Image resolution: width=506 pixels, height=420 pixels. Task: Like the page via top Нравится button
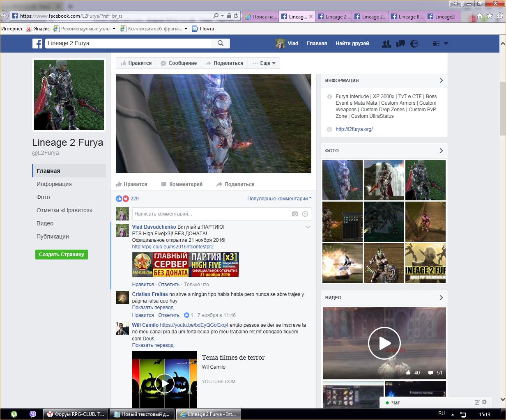pyautogui.click(x=136, y=63)
